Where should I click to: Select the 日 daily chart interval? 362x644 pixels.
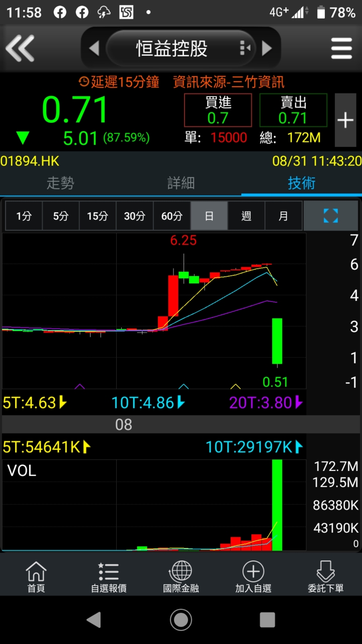tap(209, 216)
